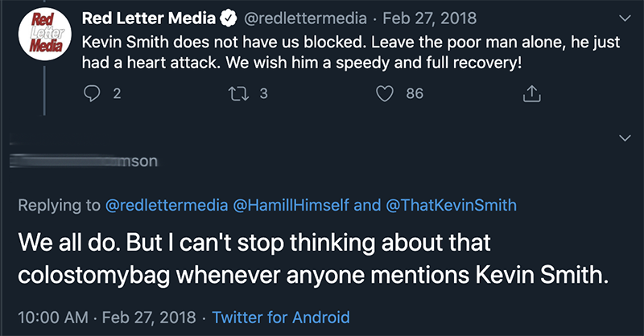Expand the top tweet's options chevron
Viewport: 644px width, 336px height.
click(625, 18)
